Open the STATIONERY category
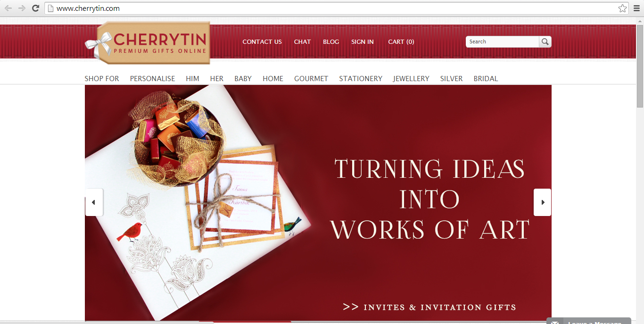The image size is (644, 324). pyautogui.click(x=361, y=79)
